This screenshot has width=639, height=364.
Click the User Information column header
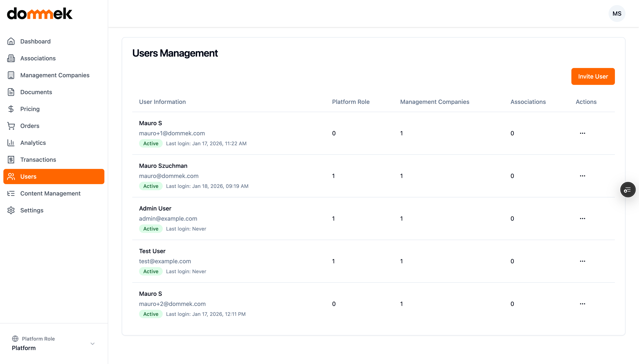162,102
